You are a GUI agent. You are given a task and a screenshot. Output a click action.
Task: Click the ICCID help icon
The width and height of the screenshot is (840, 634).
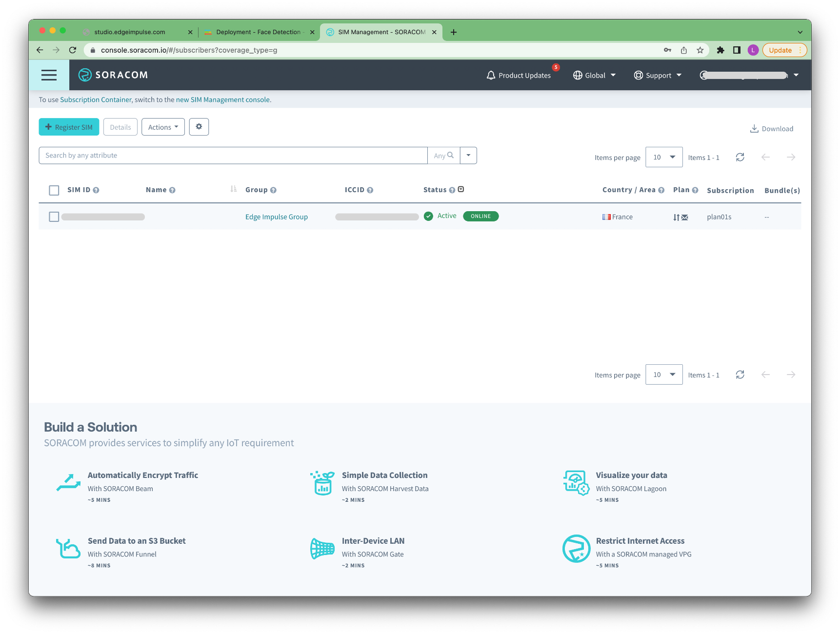click(x=370, y=190)
